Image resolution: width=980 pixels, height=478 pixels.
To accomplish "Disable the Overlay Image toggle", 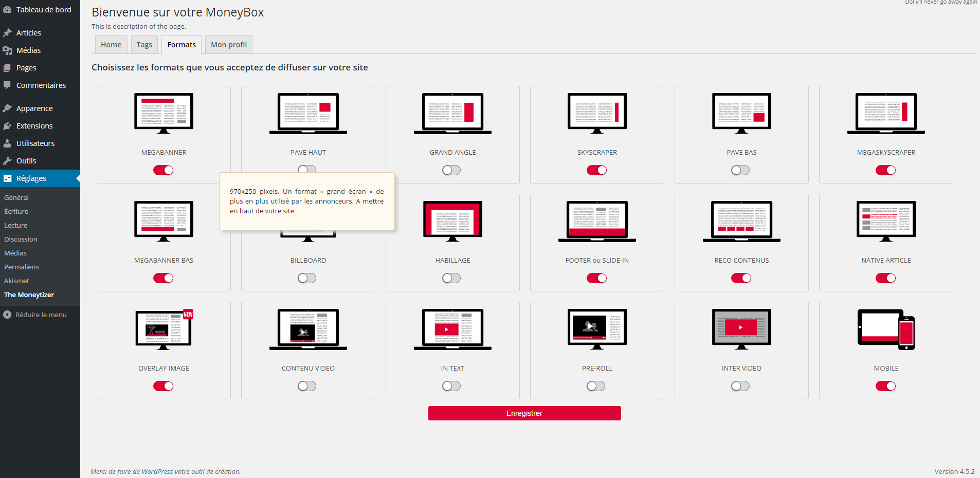I will [164, 386].
